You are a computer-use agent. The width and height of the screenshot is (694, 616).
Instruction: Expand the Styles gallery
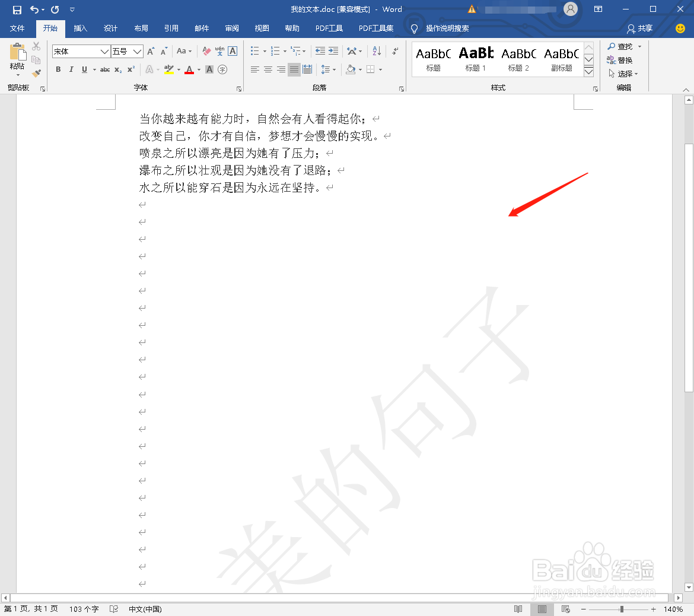588,73
